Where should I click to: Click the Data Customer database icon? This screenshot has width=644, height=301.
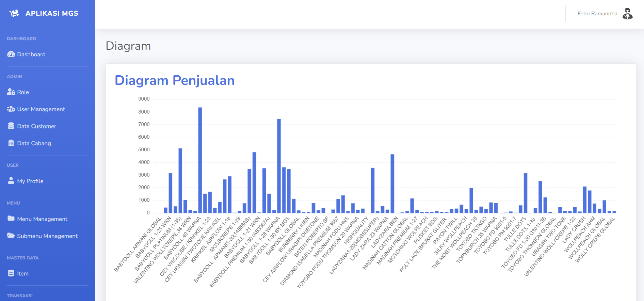[x=11, y=126]
